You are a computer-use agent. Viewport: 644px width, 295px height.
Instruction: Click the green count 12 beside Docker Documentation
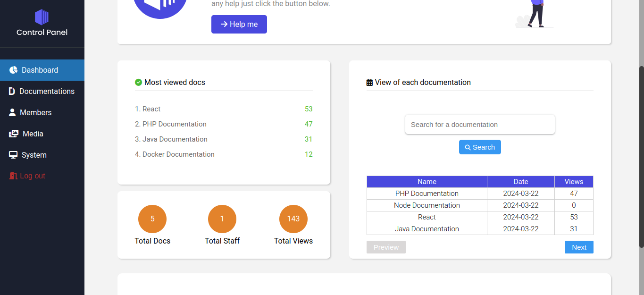(309, 154)
